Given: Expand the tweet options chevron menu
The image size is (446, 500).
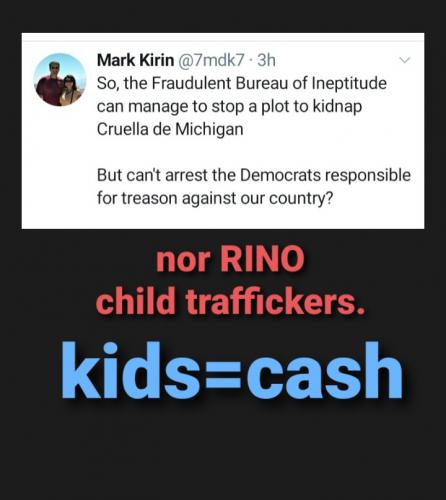Looking at the screenshot, I should [405, 60].
